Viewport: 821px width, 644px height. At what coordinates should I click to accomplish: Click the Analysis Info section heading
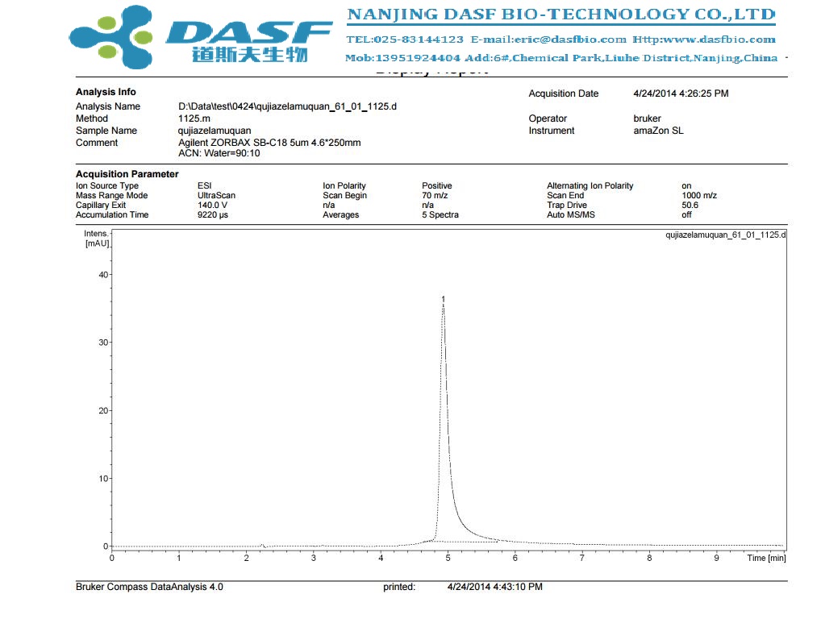[106, 92]
